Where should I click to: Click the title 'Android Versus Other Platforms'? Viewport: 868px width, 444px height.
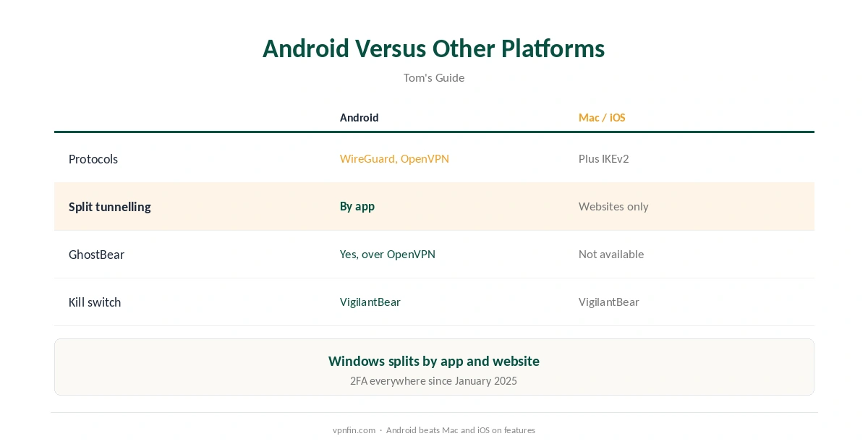[434, 48]
